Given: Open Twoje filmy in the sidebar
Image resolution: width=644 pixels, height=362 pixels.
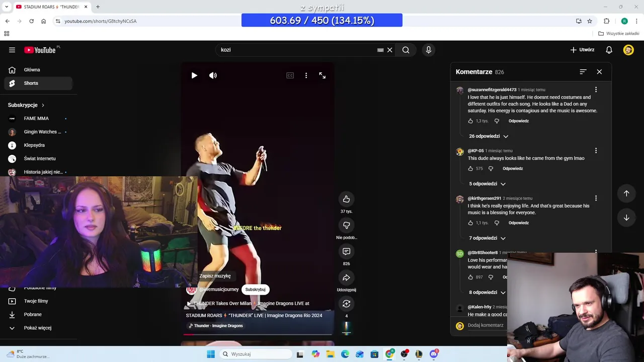Looking at the screenshot, I should point(38,301).
